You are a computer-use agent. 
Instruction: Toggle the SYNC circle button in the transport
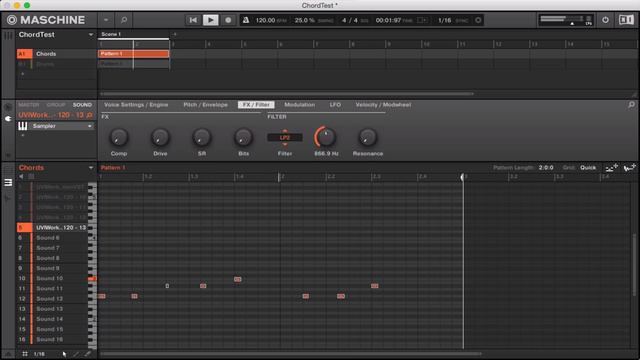point(478,20)
